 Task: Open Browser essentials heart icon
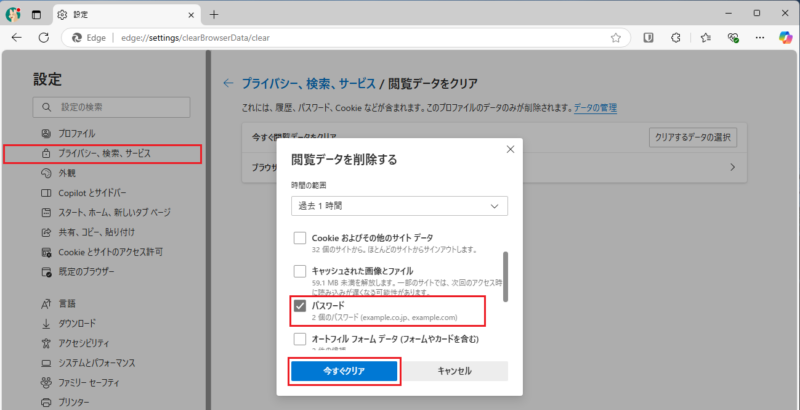[733, 38]
